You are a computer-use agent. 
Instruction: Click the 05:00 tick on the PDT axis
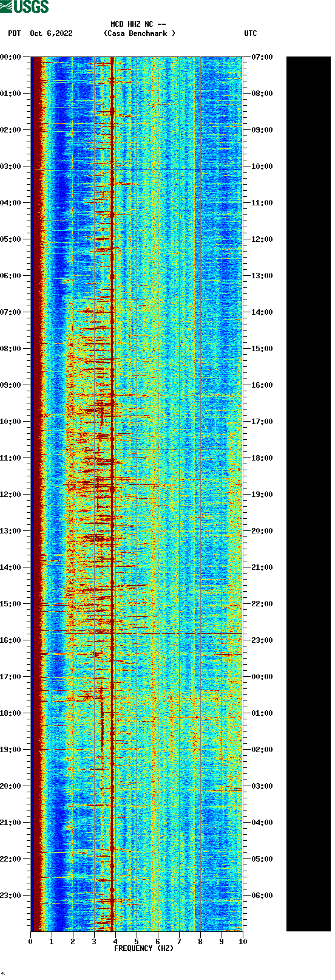pos(11,239)
